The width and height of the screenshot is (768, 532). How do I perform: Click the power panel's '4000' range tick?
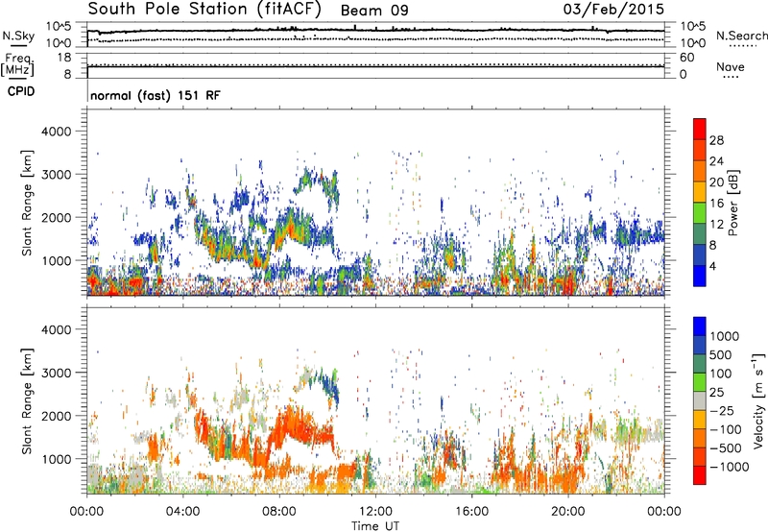pyautogui.click(x=56, y=132)
